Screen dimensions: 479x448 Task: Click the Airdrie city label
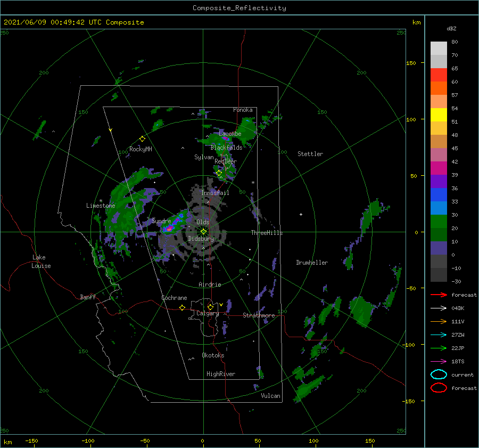210,284
